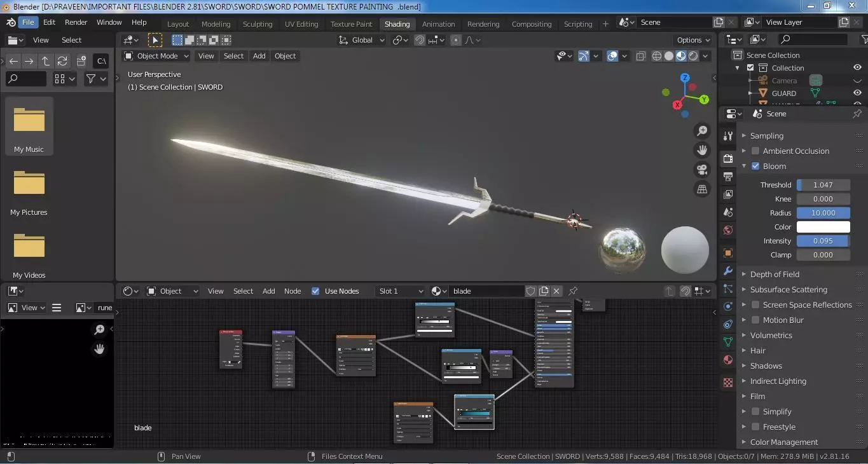Unlink the blade material with the X button
Image resolution: width=868 pixels, height=464 pixels.
coord(556,291)
